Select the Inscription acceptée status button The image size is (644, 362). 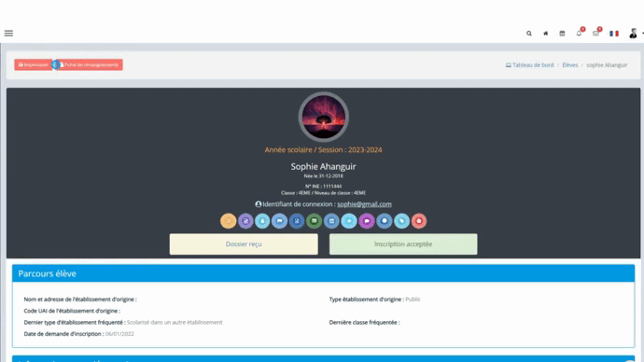pos(403,244)
